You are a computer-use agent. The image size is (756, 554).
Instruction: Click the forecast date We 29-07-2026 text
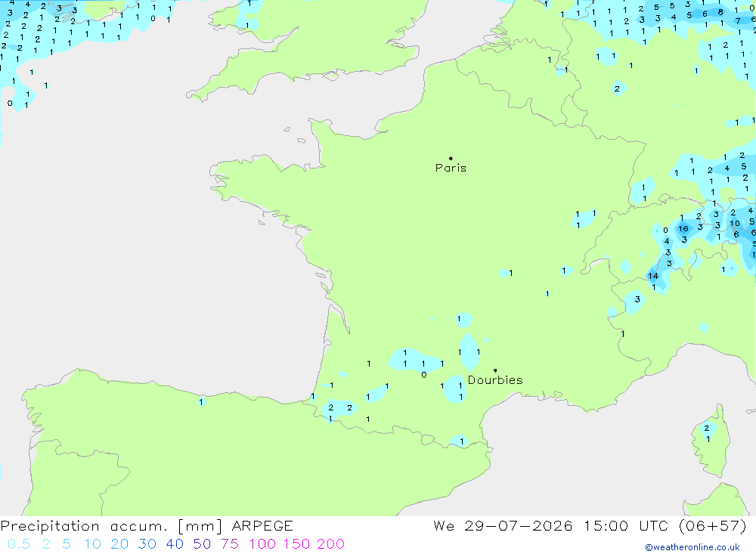(503, 526)
